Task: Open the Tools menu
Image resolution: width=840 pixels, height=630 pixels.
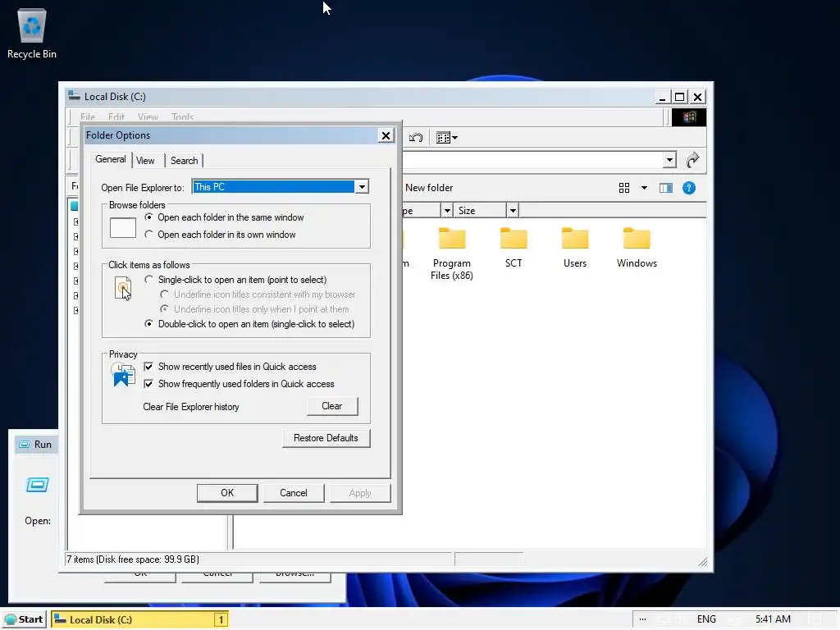Action: coord(182,116)
